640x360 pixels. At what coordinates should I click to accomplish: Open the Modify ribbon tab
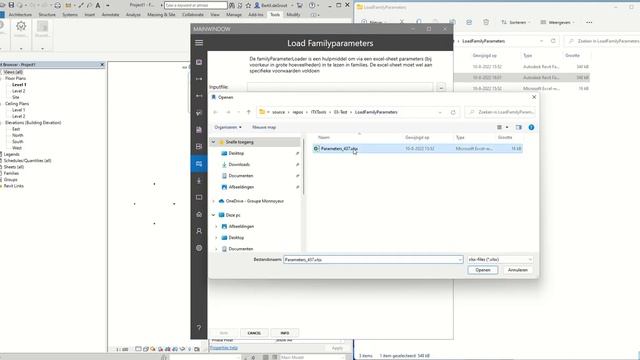pyautogui.click(x=293, y=14)
